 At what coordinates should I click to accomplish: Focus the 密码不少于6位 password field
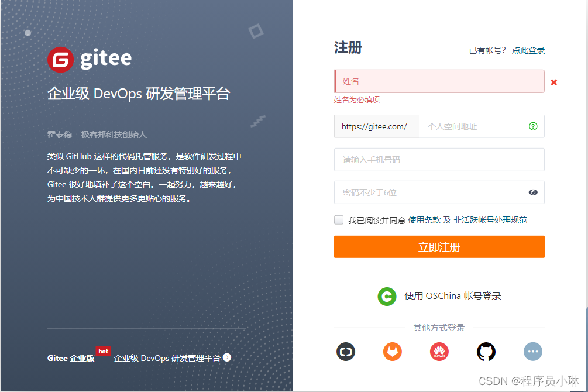click(439, 192)
